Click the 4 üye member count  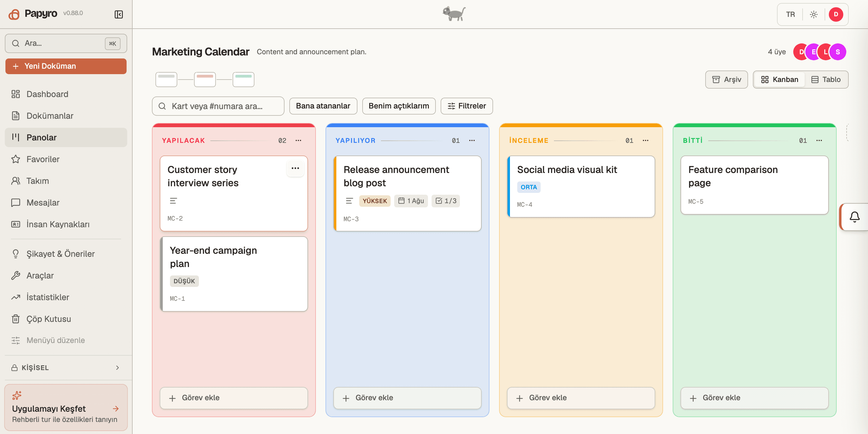click(777, 52)
